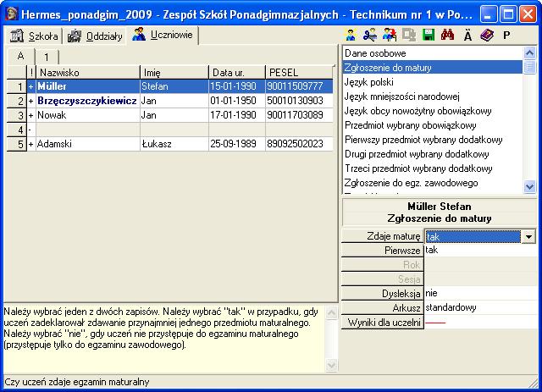Select the class tab A
This screenshot has height=392, width=542.
tap(20, 56)
